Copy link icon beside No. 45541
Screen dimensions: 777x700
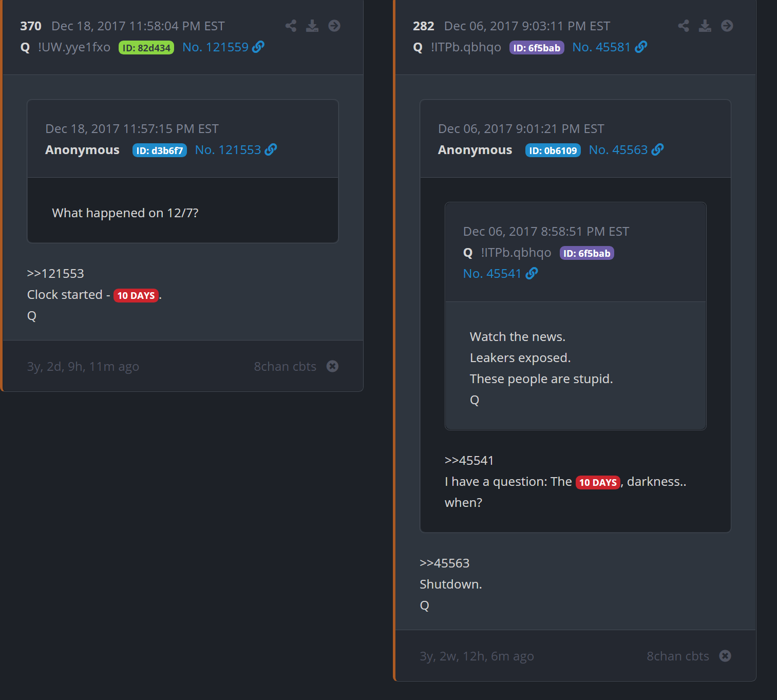click(532, 273)
